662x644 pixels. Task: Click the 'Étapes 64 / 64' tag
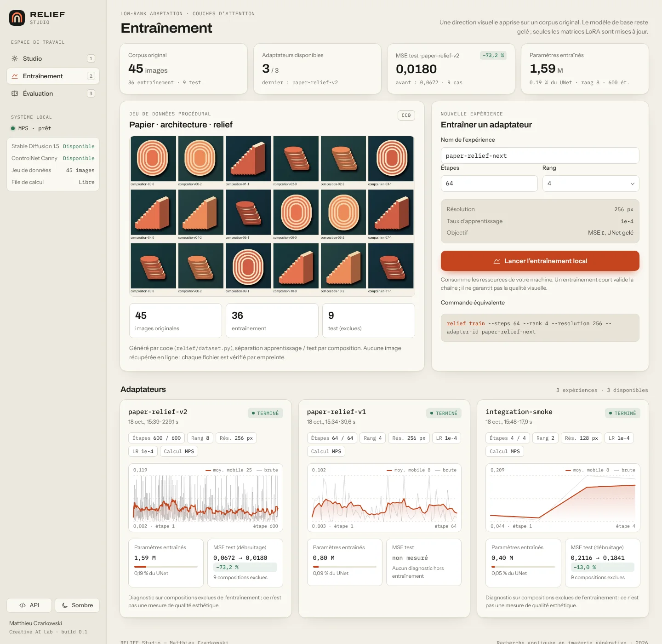tap(332, 438)
